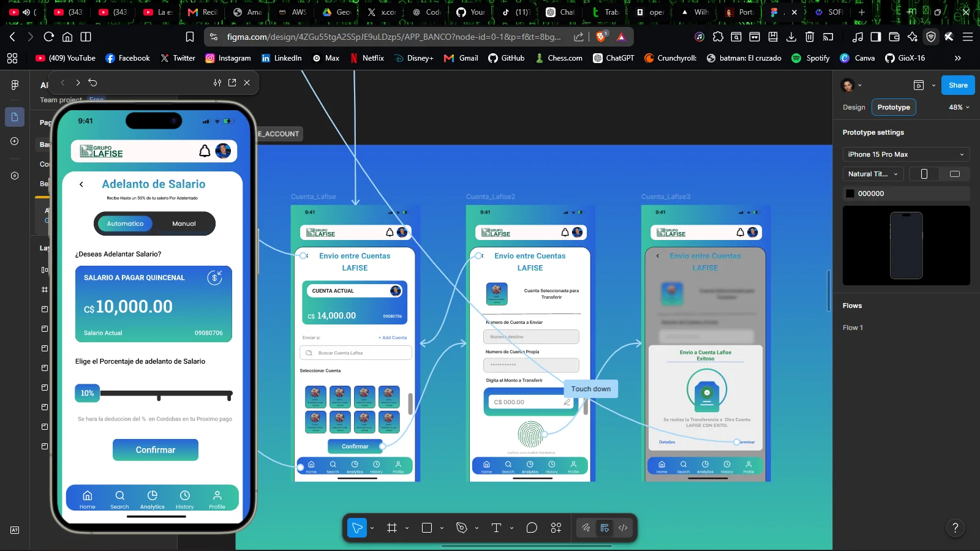Click the Present play icon

918,85
